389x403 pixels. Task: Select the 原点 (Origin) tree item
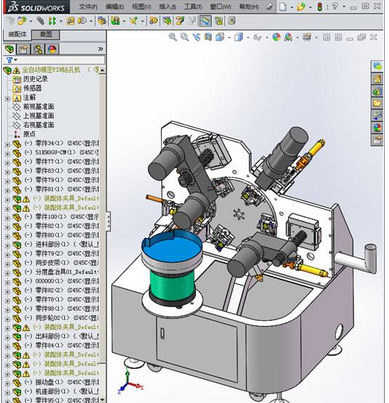(29, 134)
